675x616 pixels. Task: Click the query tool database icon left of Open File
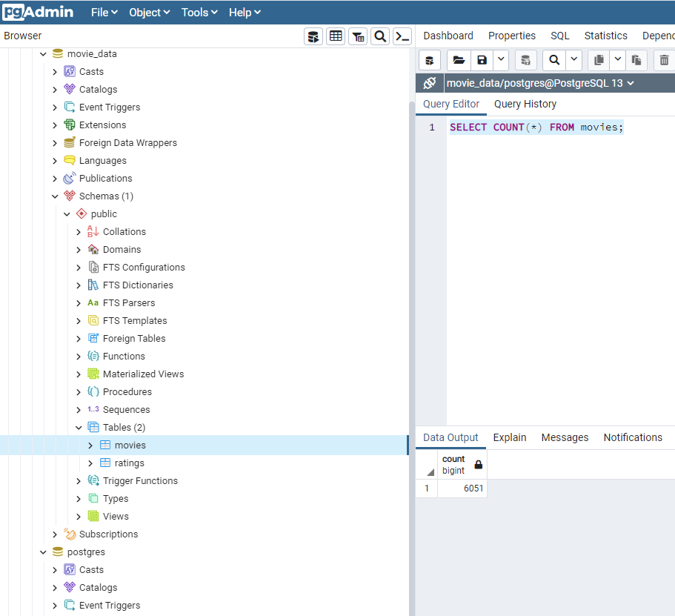coord(430,60)
